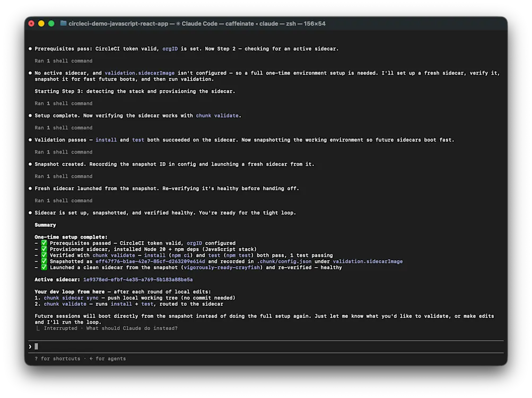Screen dimensions: 532x398
Task: Click 'Ran 1 shell command' under Prerequisites pass
Action: 64,61
